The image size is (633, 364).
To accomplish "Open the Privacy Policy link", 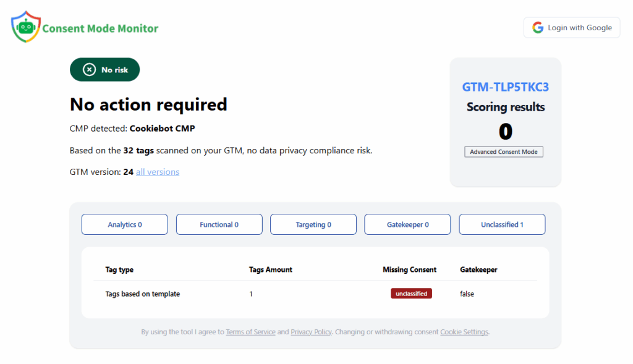I will tap(311, 332).
